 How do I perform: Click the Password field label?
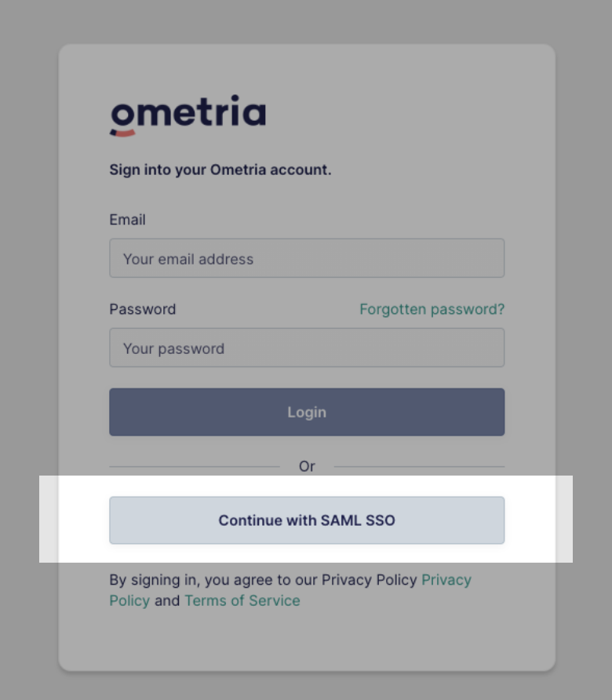[142, 309]
